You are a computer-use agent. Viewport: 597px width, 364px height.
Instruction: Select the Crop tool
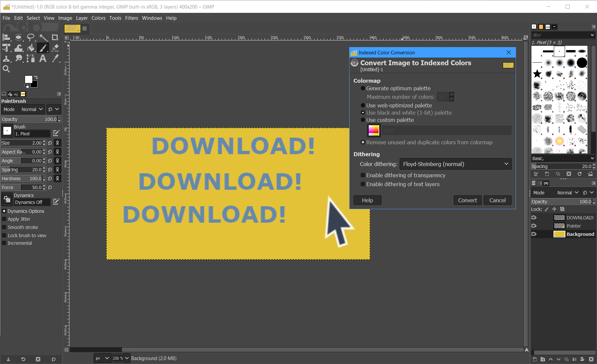click(55, 37)
